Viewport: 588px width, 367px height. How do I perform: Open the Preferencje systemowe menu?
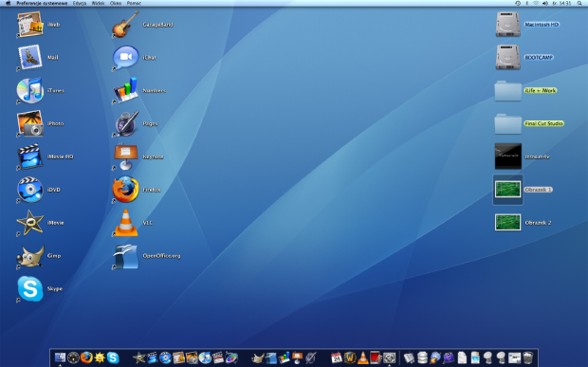tap(42, 3)
